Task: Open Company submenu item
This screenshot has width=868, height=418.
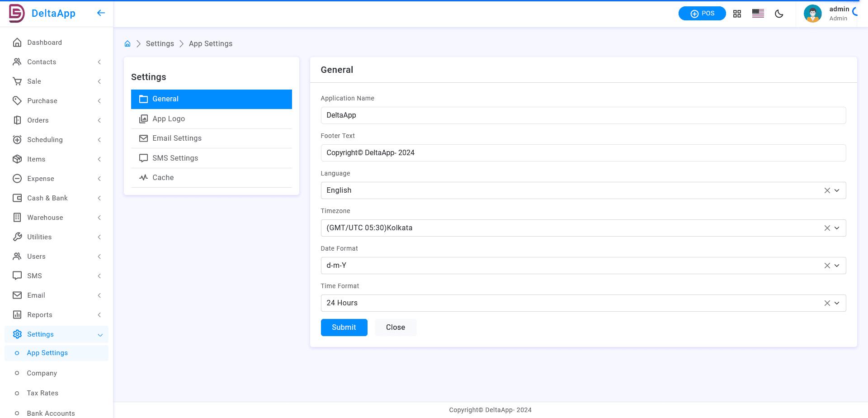Action: coord(57,373)
